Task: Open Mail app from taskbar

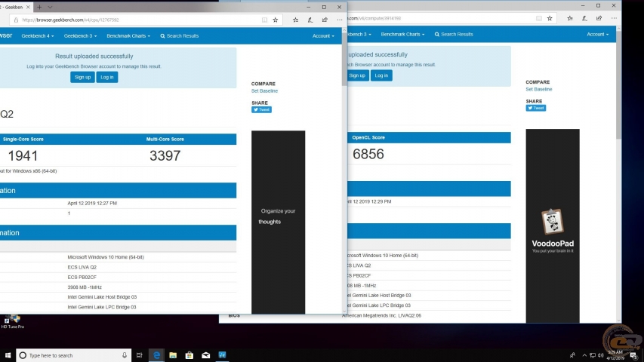Action: point(206,355)
